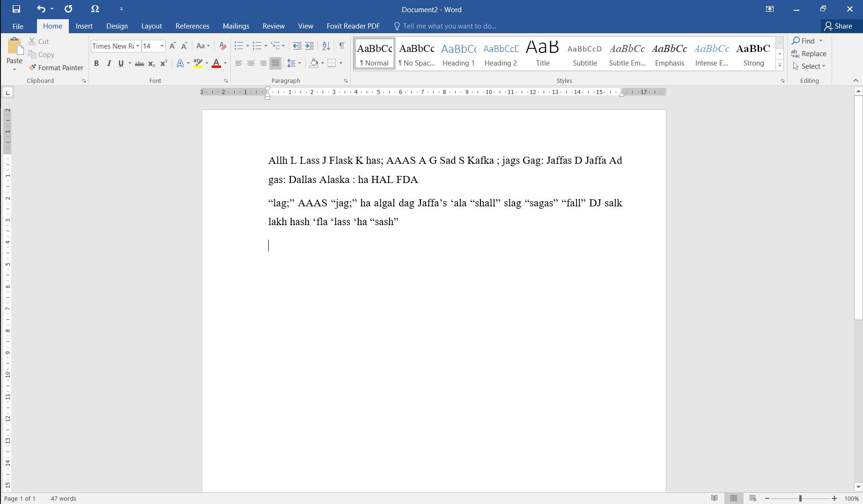Open the font size dropdown
The height and width of the screenshot is (504, 863).
coord(162,46)
